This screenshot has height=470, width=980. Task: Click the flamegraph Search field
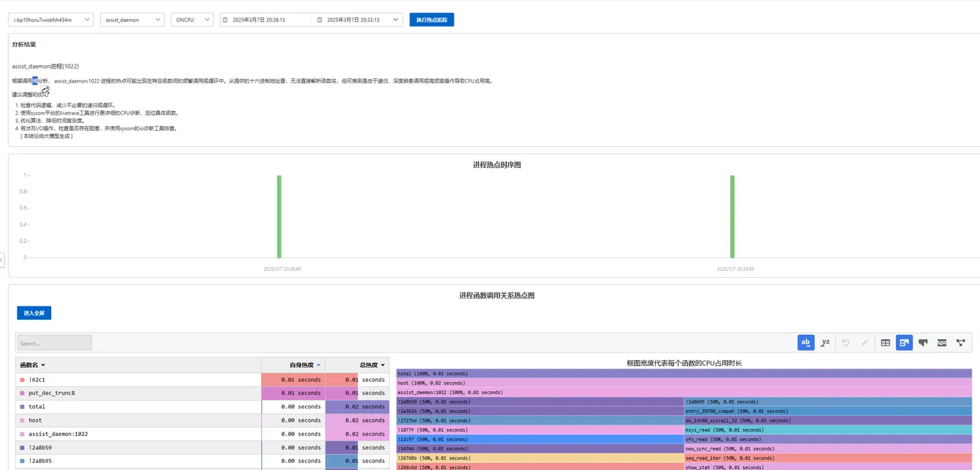[x=55, y=343]
